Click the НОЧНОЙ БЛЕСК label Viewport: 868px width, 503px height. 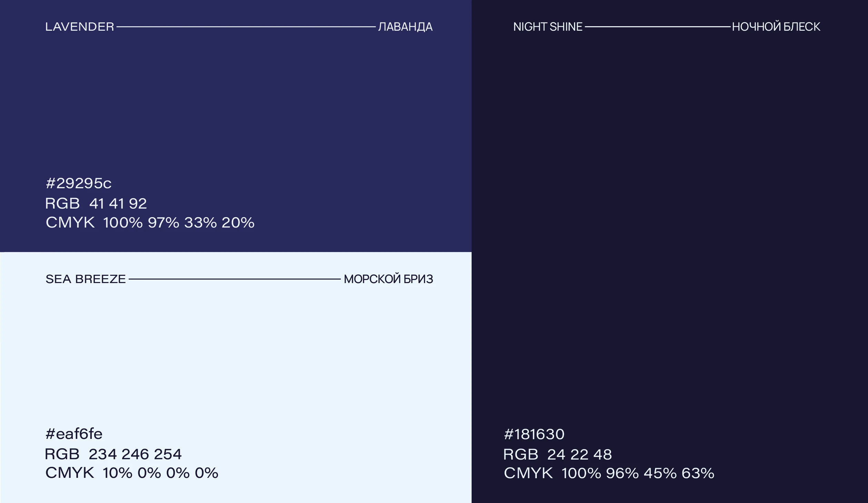pyautogui.click(x=776, y=27)
